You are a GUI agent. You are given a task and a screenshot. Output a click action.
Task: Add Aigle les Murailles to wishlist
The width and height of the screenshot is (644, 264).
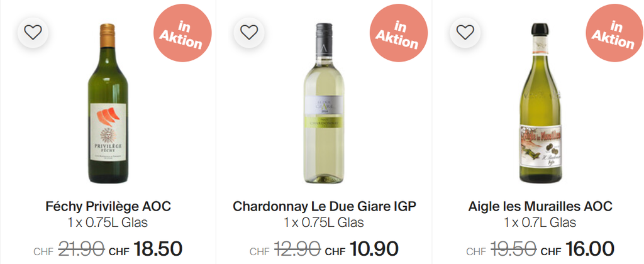[x=465, y=31]
